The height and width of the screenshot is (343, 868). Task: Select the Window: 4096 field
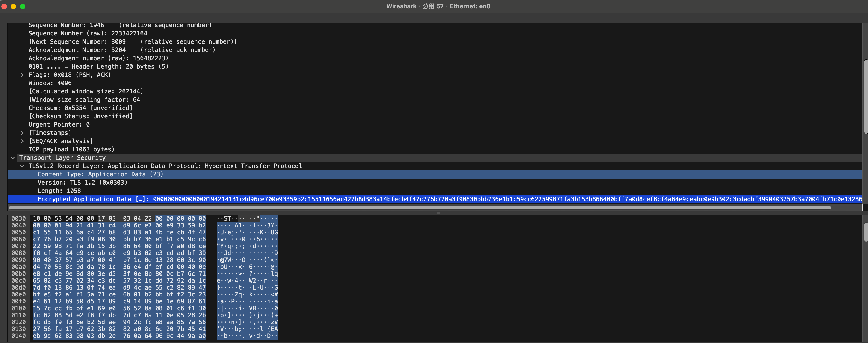point(50,83)
